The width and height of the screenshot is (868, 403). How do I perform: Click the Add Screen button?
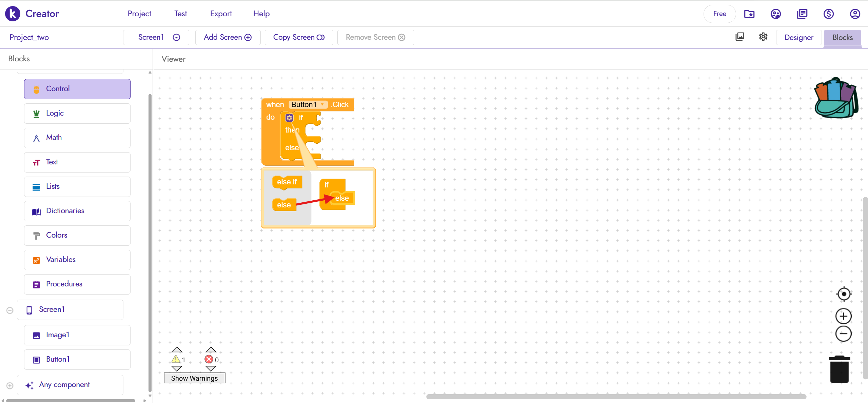228,37
